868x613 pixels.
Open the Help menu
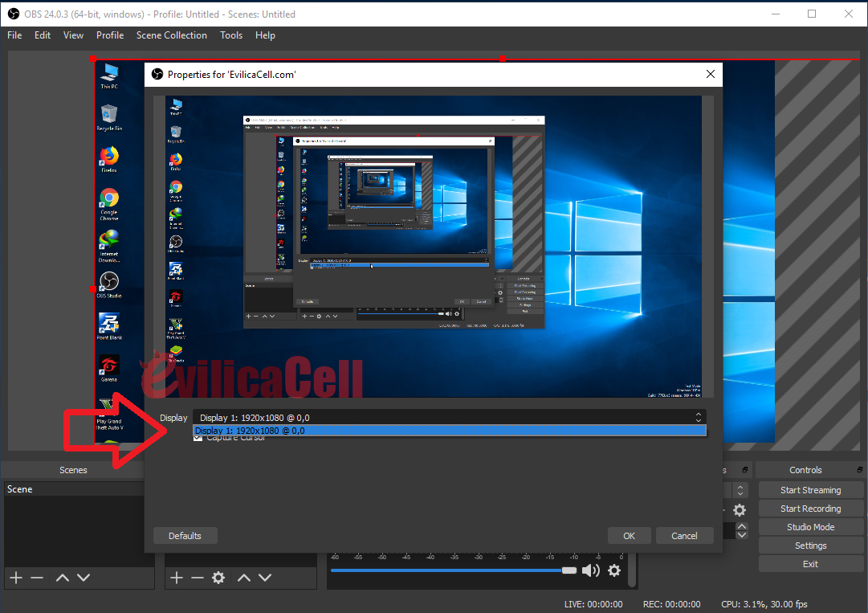265,35
